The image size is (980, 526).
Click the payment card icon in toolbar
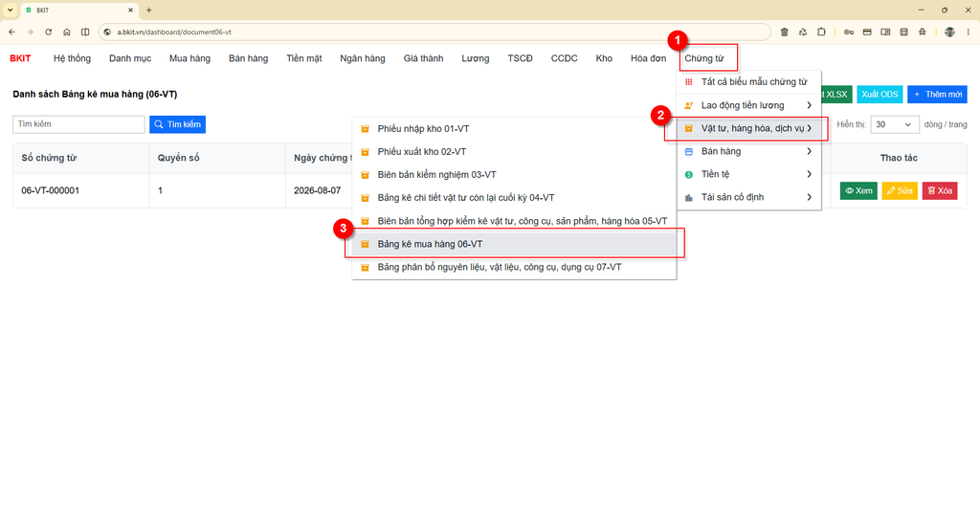pos(867,32)
